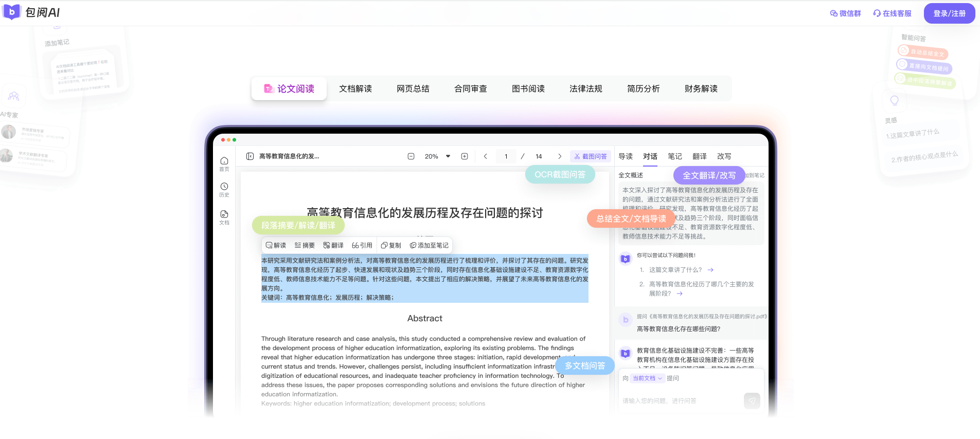The image size is (980, 439).
Task: Click the zoom in plus icon
Action: (465, 156)
